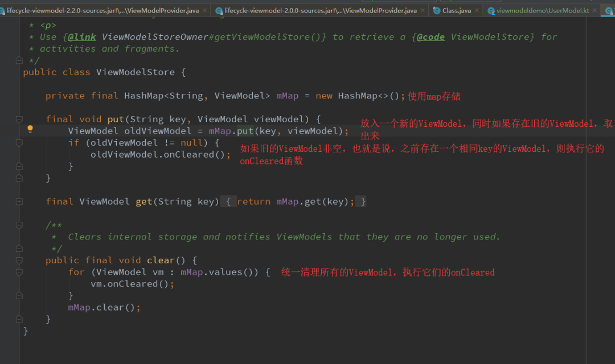Click red annotation '使用map存储'
The height and width of the screenshot is (364, 615).
click(434, 96)
